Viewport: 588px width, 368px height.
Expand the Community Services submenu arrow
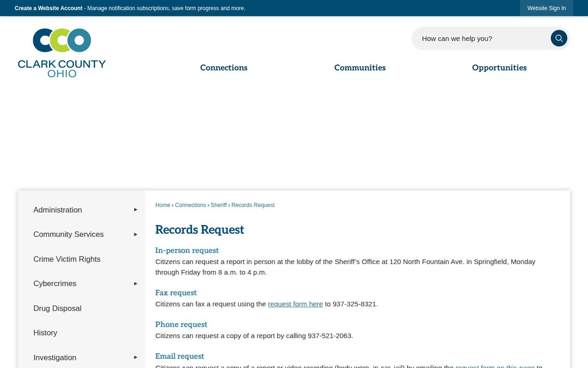point(136,234)
